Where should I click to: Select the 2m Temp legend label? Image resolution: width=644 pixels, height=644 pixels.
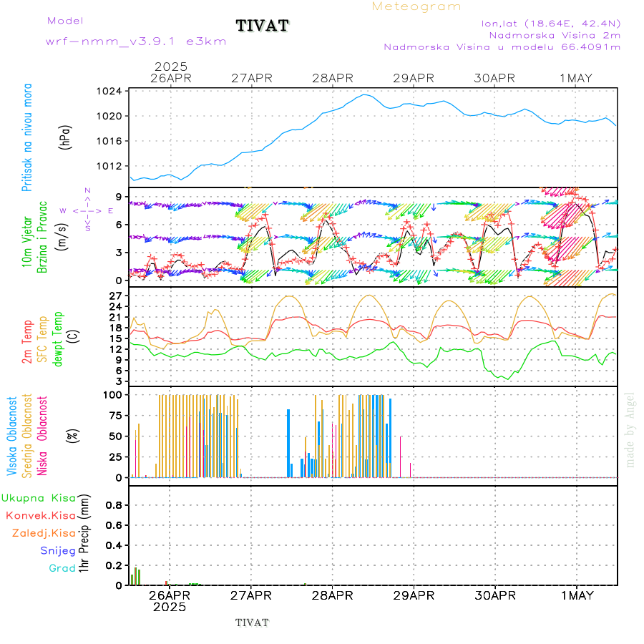pos(27,342)
